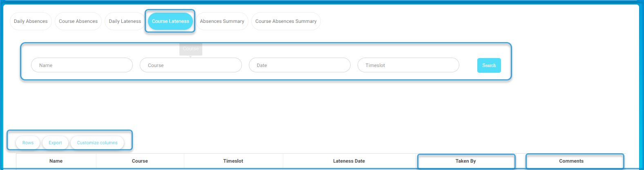Open the Rows options button
644x170 pixels.
28,143
